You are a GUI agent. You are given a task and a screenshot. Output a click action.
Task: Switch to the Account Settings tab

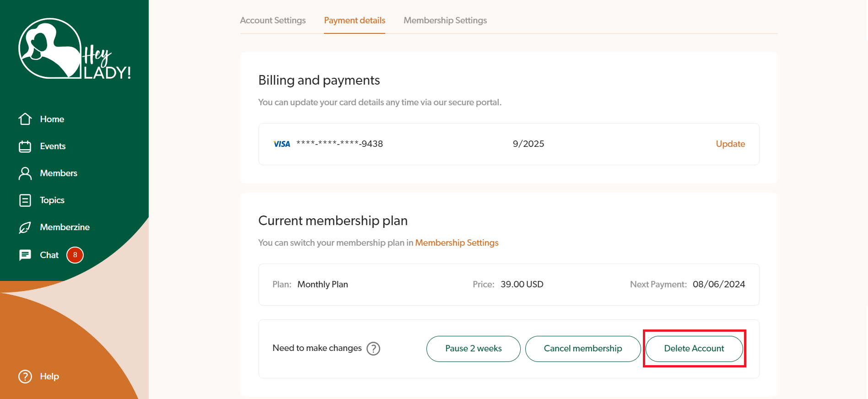273,21
